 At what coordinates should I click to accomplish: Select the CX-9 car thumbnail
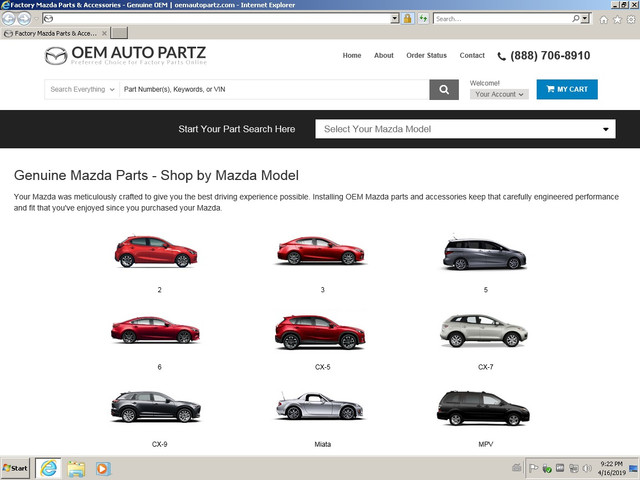[156, 407]
